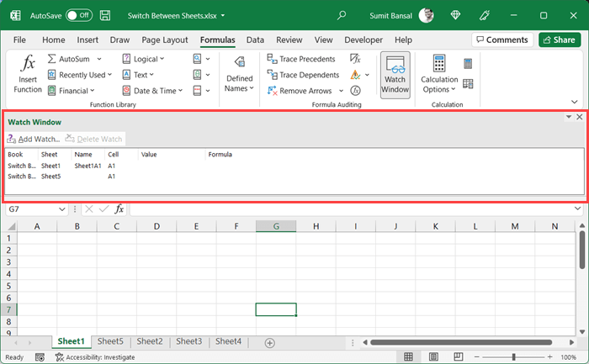Click the add new sheet plus icon

pyautogui.click(x=269, y=342)
